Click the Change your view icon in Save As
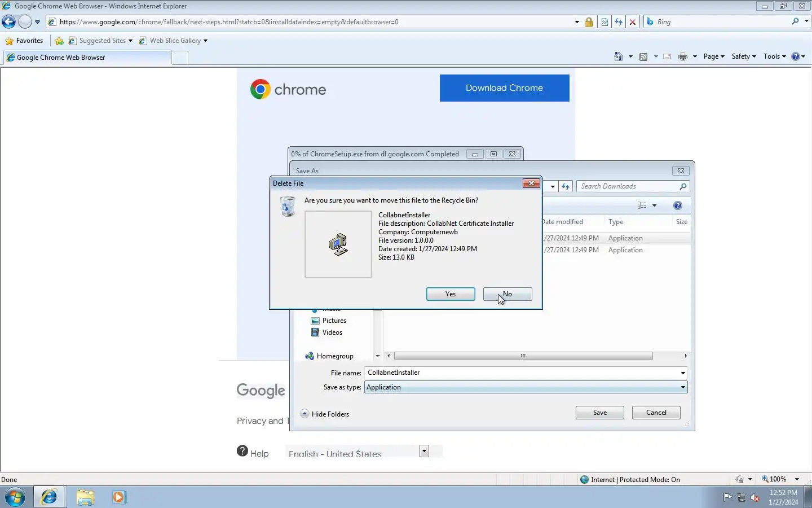 coord(642,205)
